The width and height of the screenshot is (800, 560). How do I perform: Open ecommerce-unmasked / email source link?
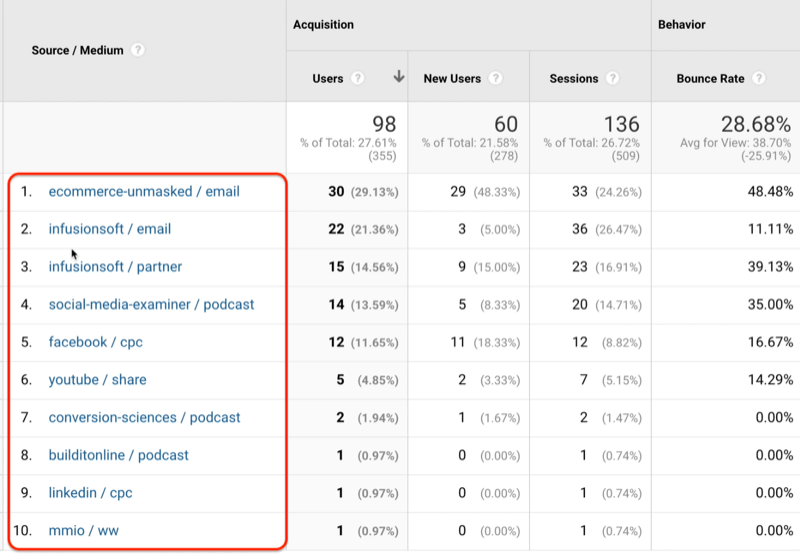144,191
